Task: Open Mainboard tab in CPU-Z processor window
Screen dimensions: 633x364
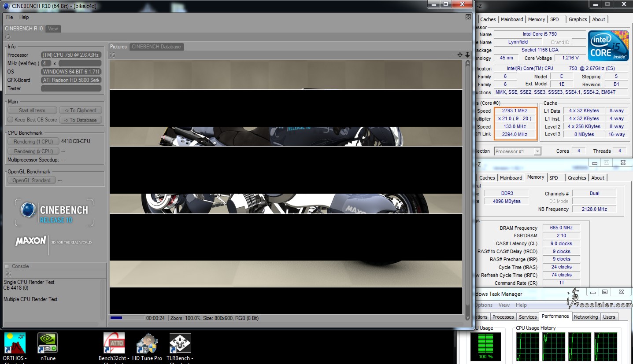Action: (512, 19)
